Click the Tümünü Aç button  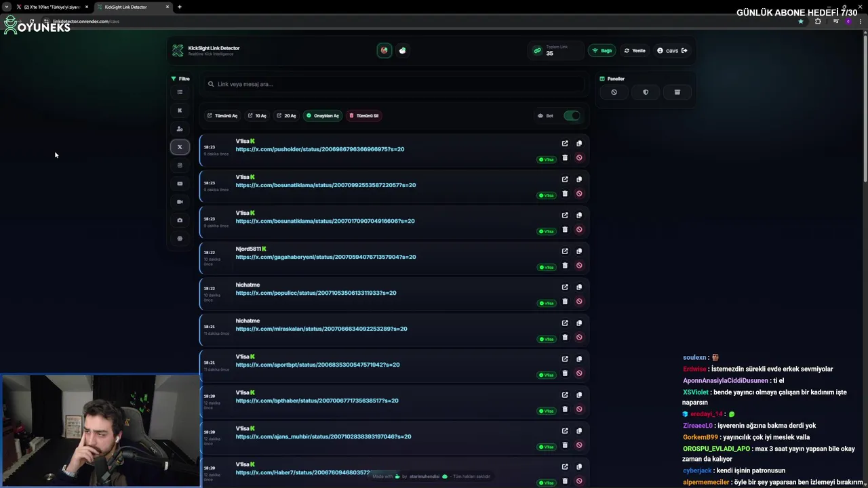click(222, 116)
